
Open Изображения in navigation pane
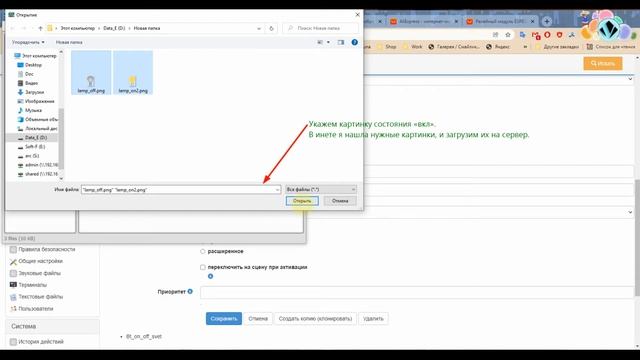36,101
